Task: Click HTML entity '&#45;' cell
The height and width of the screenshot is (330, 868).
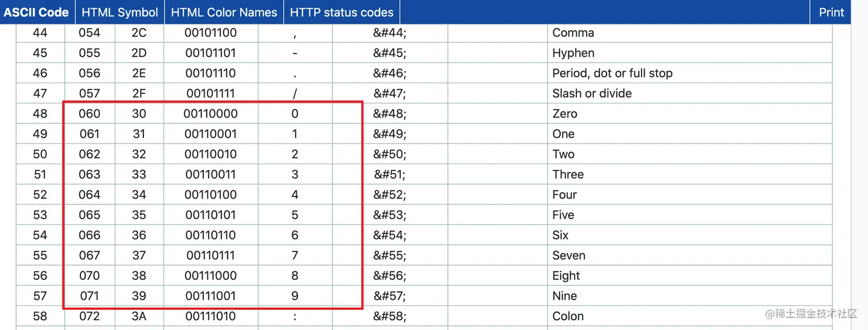Action: pos(390,53)
